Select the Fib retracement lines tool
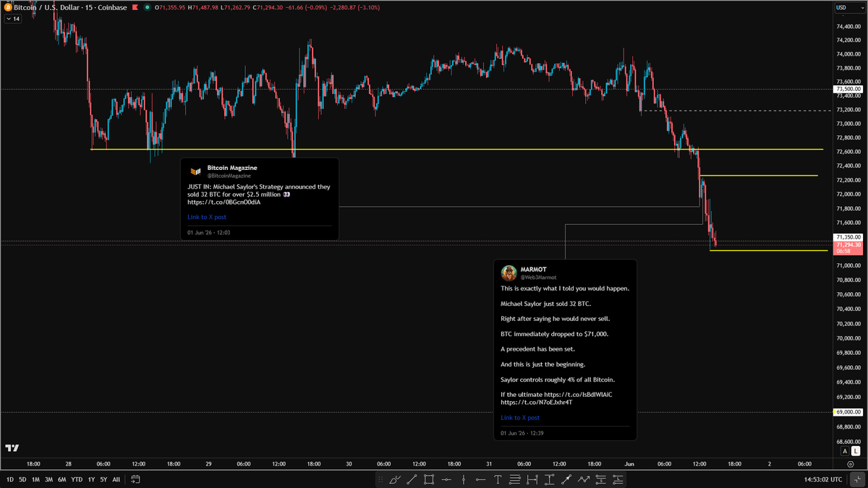The height and width of the screenshot is (488, 868). tap(515, 479)
